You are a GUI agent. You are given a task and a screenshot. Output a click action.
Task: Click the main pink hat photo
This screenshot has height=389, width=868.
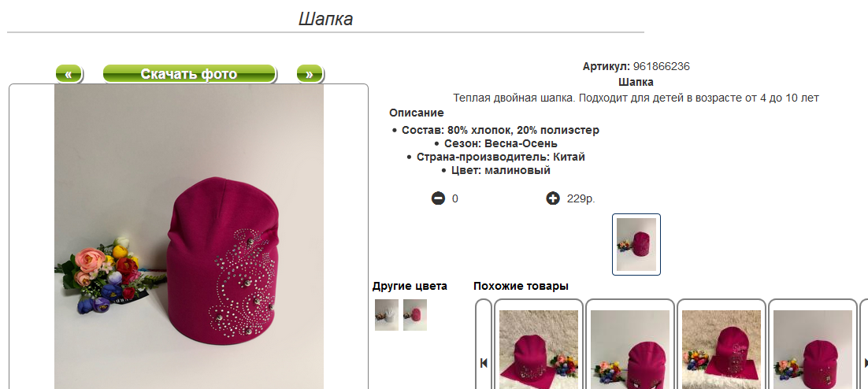189,237
